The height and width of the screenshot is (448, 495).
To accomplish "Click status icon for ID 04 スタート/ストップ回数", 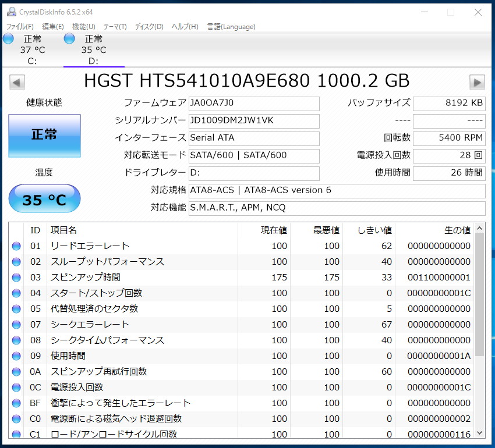I will click(x=16, y=293).
